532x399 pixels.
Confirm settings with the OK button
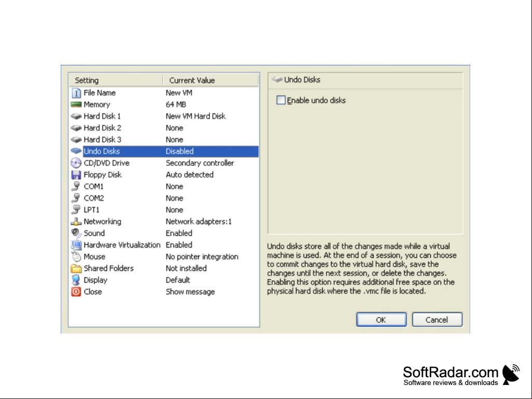(381, 320)
